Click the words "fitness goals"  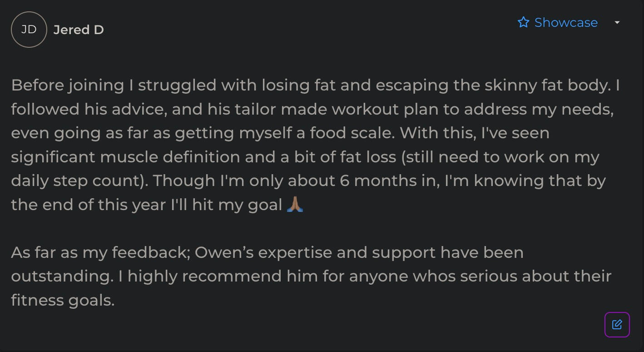[x=62, y=300]
